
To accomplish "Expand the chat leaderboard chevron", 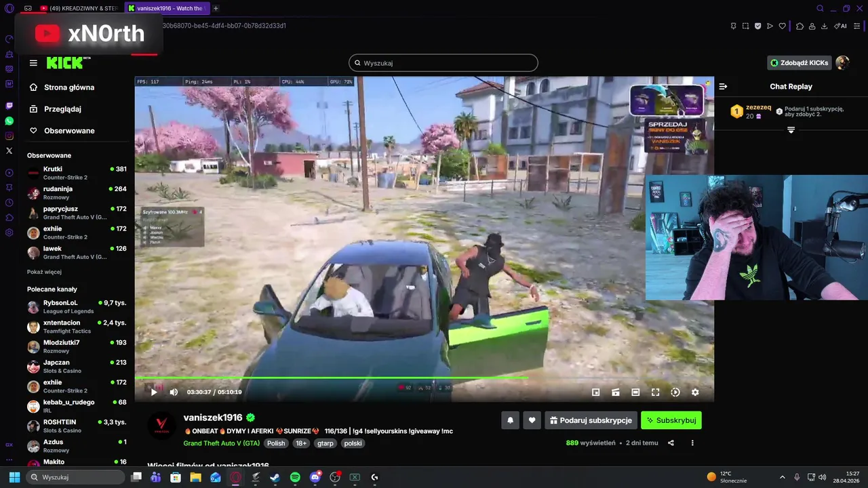I will pos(791,130).
